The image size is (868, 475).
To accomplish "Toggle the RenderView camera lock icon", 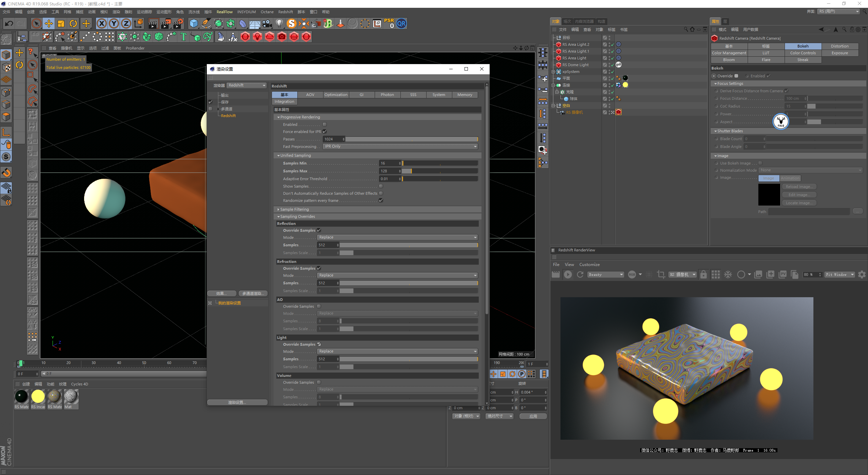I will click(704, 274).
